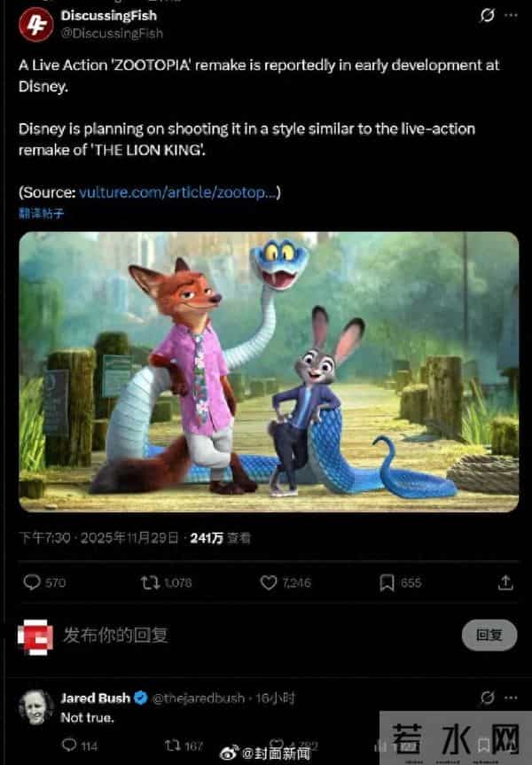Open Jared Bush's profile picture

tap(35, 707)
